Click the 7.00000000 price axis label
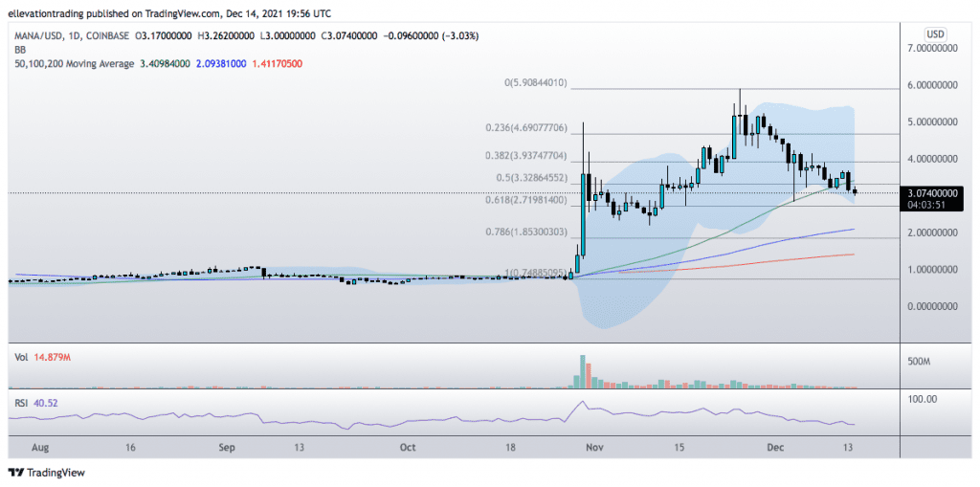Image resolution: width=980 pixels, height=487 pixels. (x=932, y=48)
